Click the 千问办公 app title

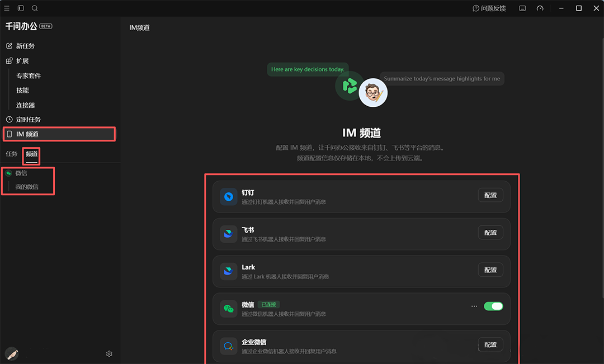(x=21, y=26)
